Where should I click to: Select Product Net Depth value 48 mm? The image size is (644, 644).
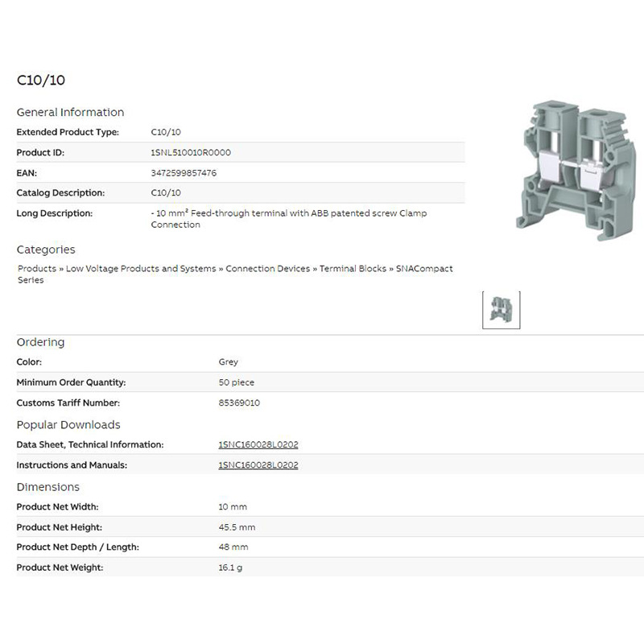(233, 547)
